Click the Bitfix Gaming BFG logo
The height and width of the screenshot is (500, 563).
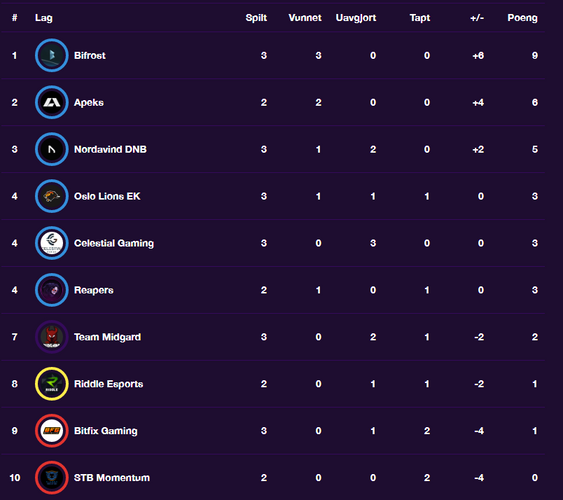[52, 431]
